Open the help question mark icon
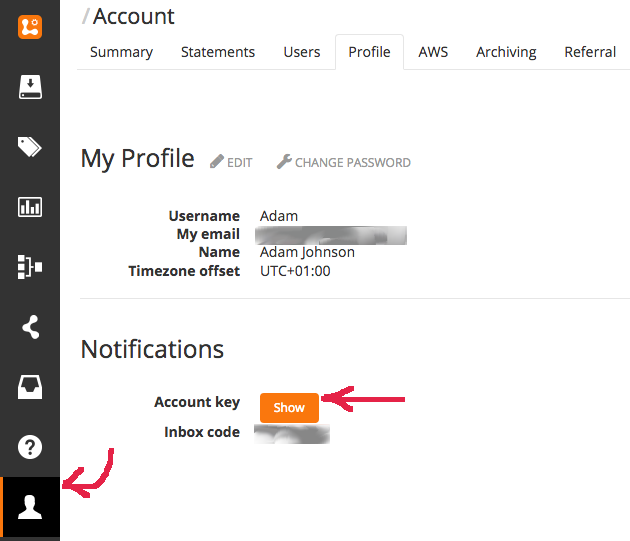This screenshot has width=630, height=541. coord(30,447)
